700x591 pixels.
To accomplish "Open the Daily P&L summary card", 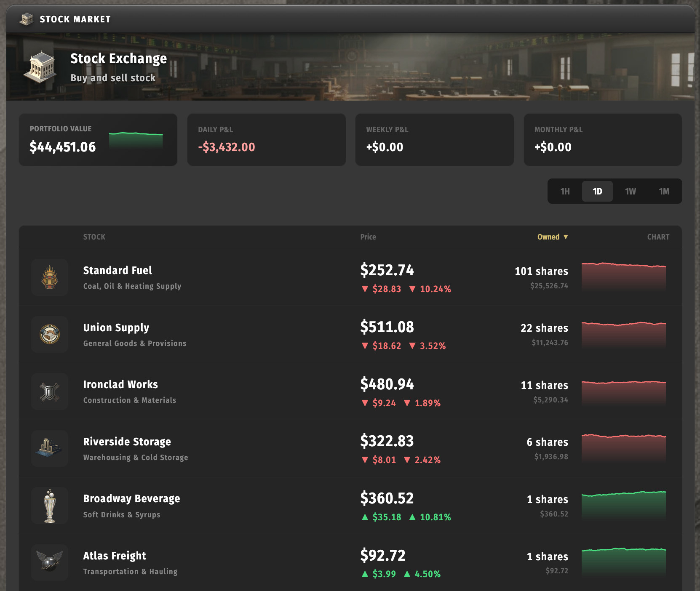I will pyautogui.click(x=266, y=140).
